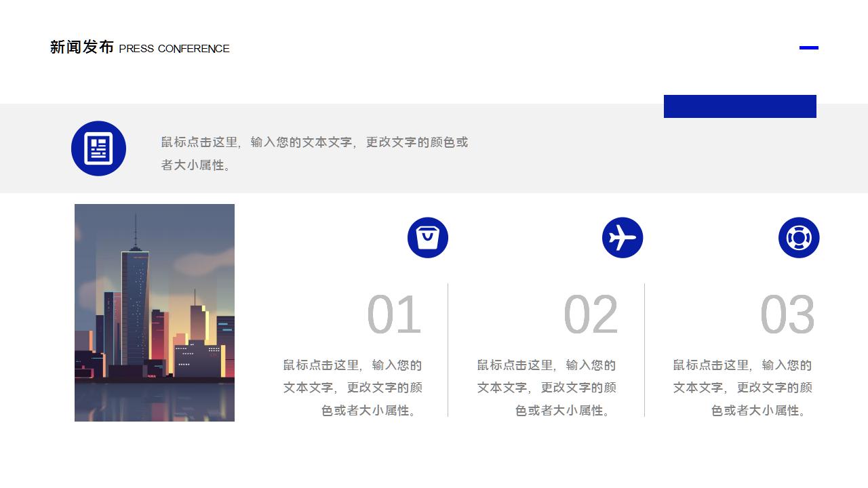
Task: Click the PRESS CONFERENCE subtitle
Action: [174, 49]
